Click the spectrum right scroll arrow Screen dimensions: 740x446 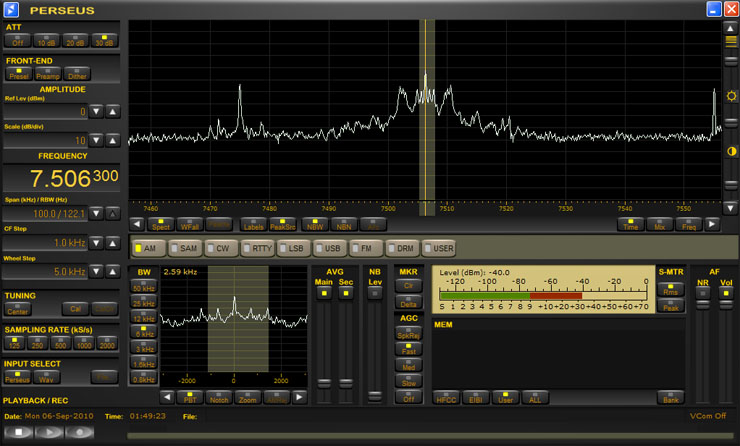click(712, 224)
